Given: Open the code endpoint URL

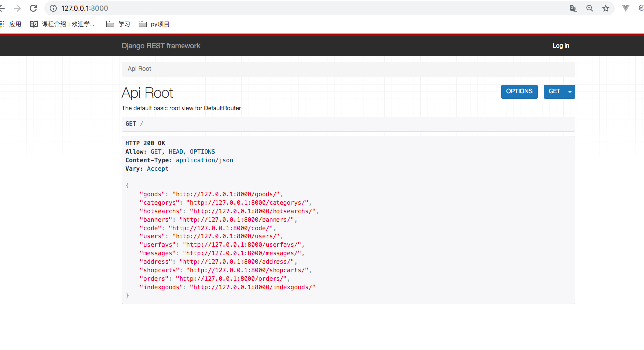Looking at the screenshot, I should coord(220,228).
